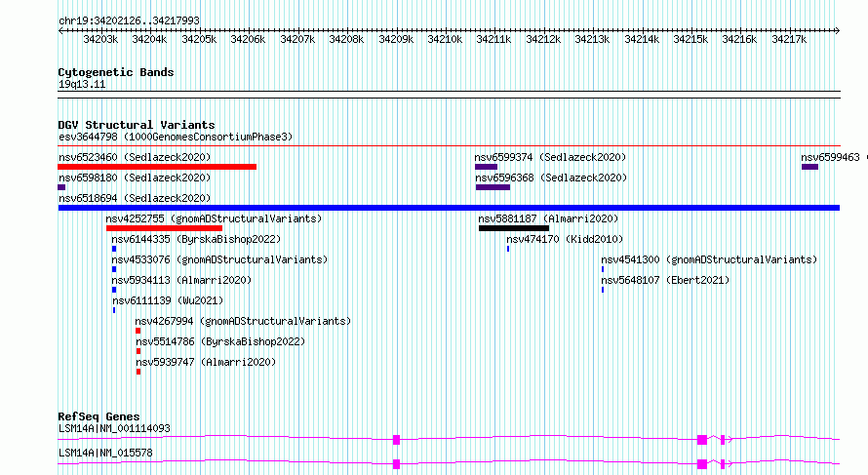Open esv3644798 (1000GenomesConsortiumPhase3) label
The width and height of the screenshot is (868, 475).
tap(176, 137)
